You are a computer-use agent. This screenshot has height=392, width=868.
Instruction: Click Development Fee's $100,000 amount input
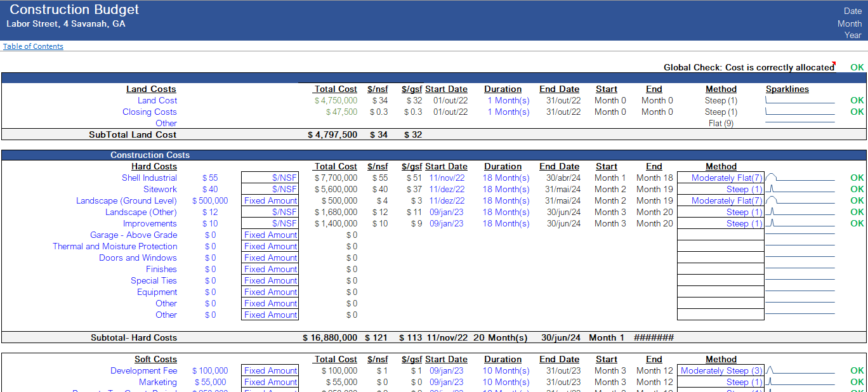(210, 371)
